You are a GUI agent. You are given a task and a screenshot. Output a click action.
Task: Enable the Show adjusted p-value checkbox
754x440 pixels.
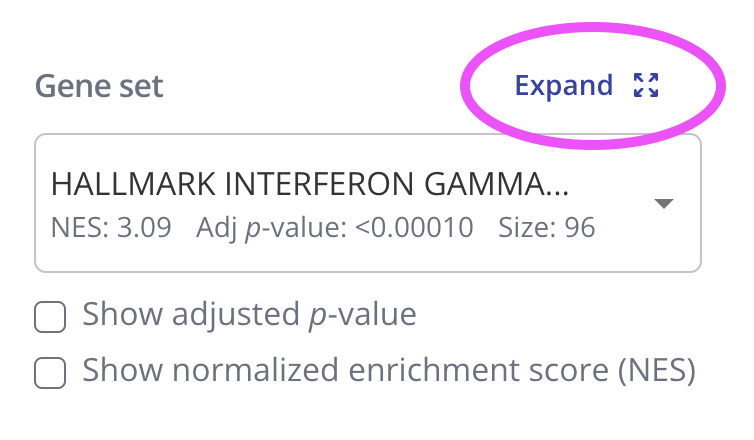coord(50,318)
